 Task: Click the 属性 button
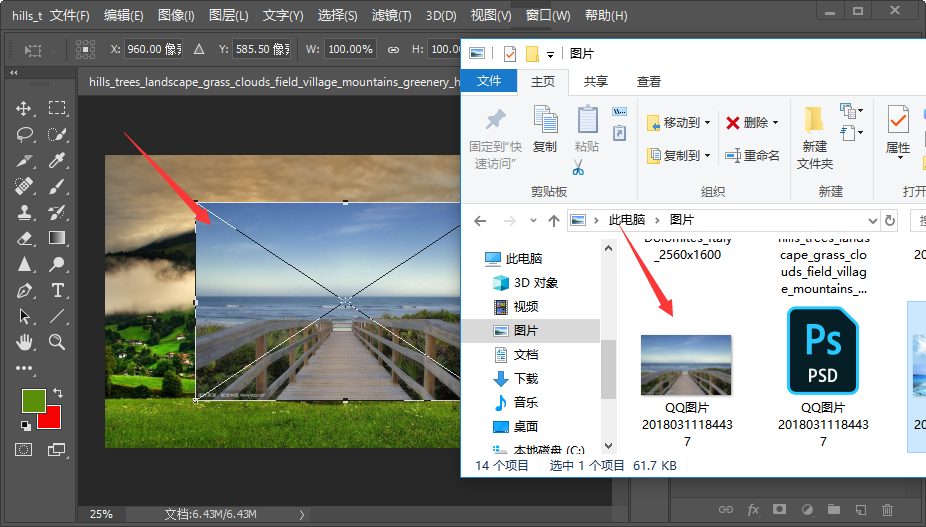click(898, 132)
